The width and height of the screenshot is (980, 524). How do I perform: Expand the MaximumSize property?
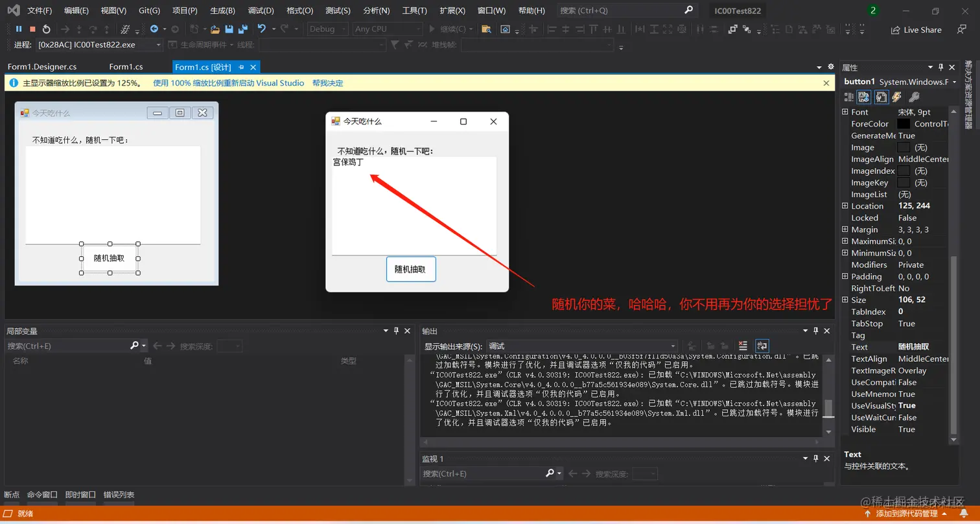[x=845, y=241]
